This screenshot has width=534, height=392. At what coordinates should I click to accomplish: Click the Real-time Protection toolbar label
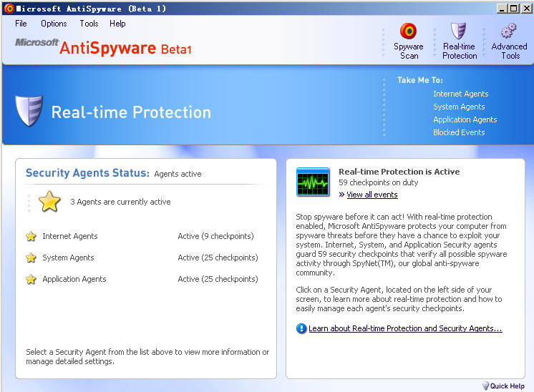point(460,51)
